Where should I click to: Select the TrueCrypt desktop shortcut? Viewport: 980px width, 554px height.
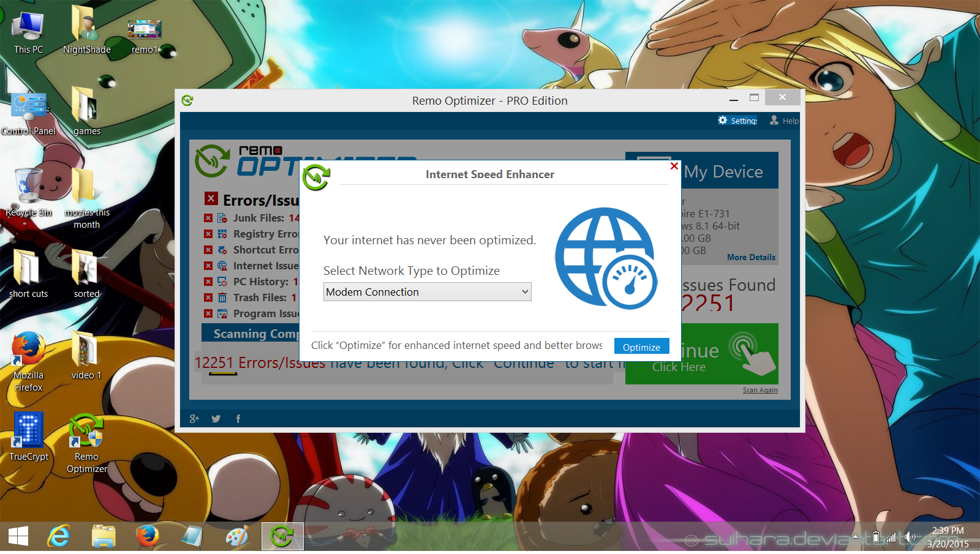pos(29,436)
